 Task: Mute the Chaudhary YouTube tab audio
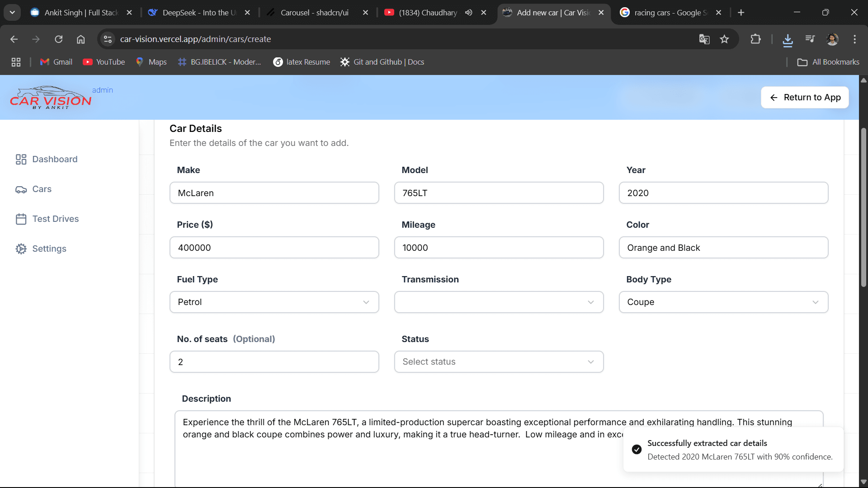(x=469, y=13)
